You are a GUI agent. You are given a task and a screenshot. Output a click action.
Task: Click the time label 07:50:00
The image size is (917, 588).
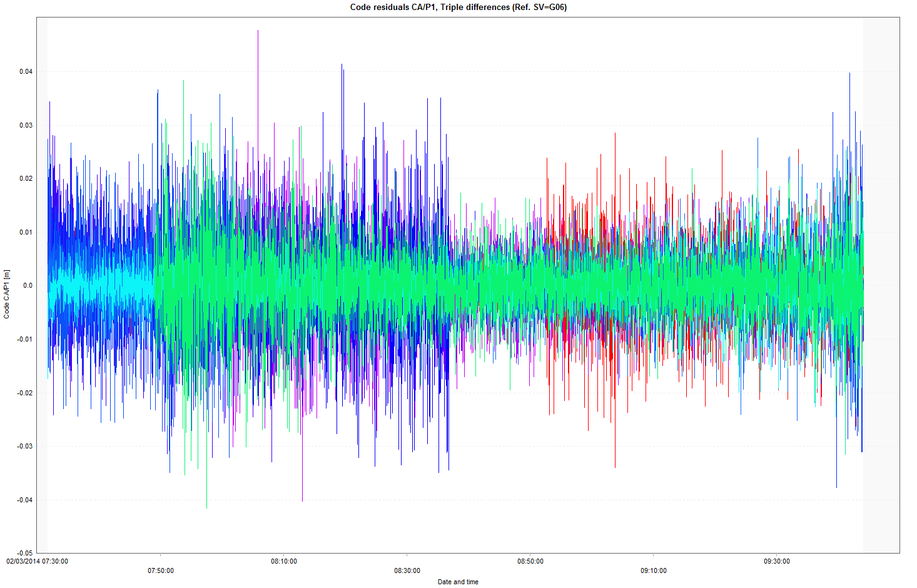[x=161, y=570]
